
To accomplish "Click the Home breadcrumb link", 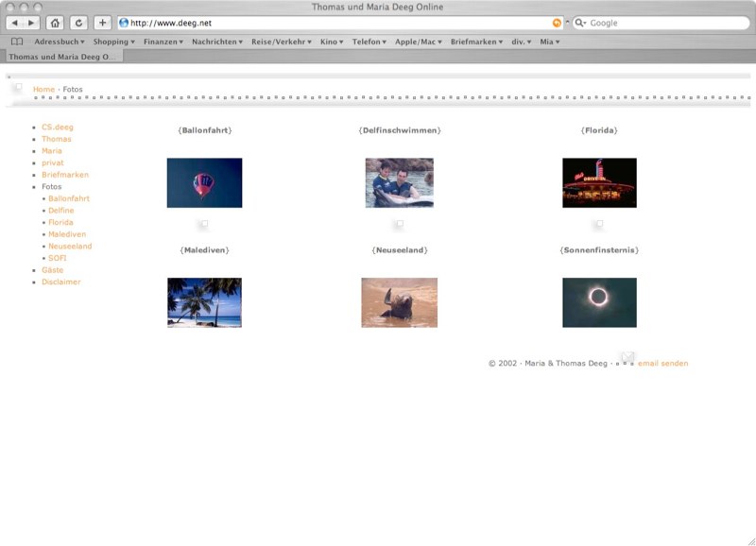I will [x=43, y=90].
